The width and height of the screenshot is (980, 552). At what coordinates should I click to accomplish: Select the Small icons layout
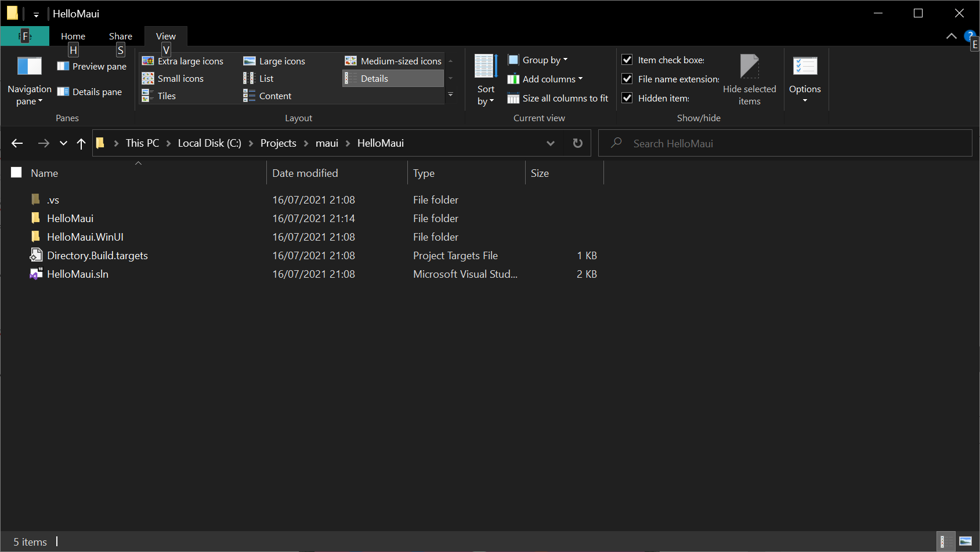click(180, 78)
